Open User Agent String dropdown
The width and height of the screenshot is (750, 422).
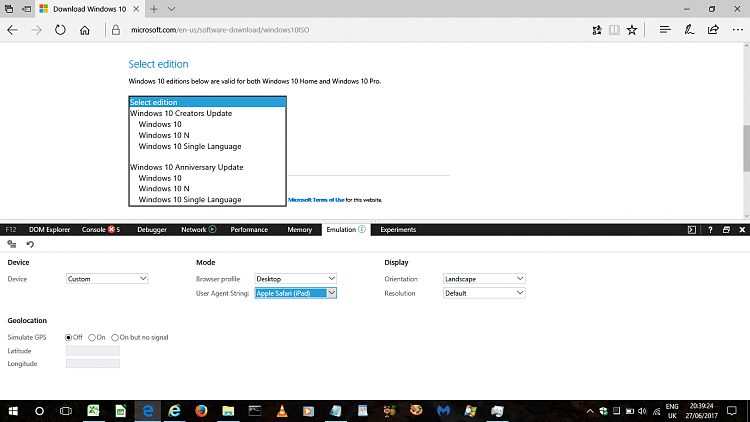[295, 293]
